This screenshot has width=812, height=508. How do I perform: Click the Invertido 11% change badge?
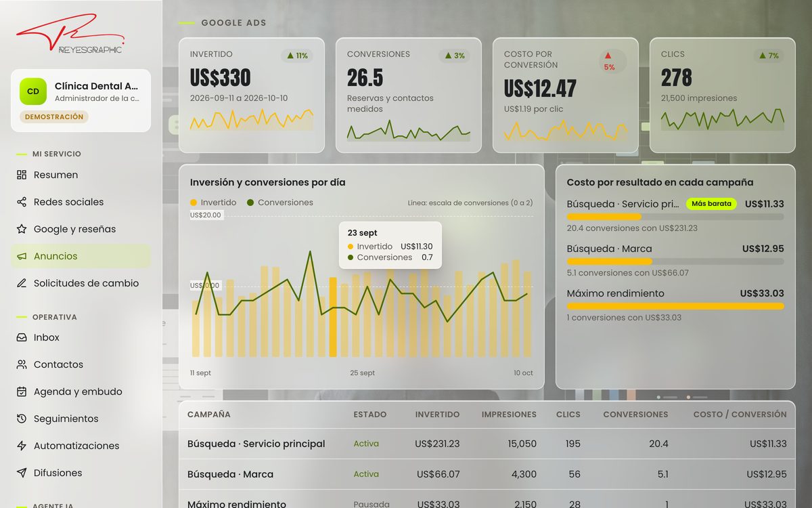(297, 56)
